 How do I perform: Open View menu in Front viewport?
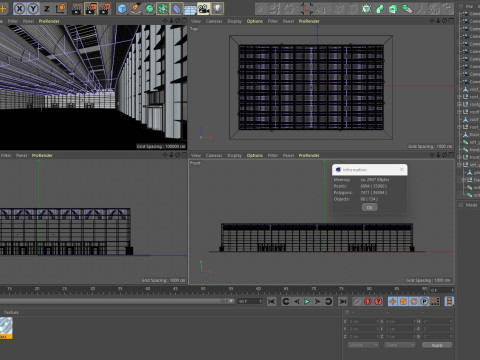pos(196,155)
